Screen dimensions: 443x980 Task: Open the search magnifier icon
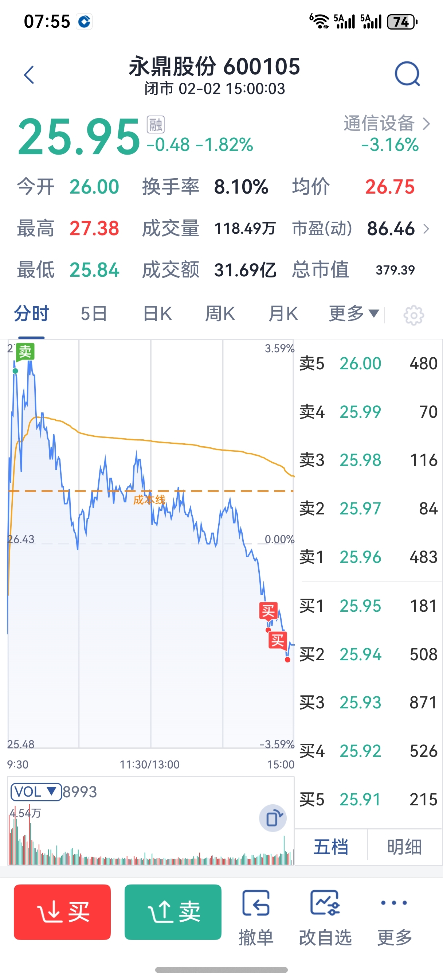407,74
